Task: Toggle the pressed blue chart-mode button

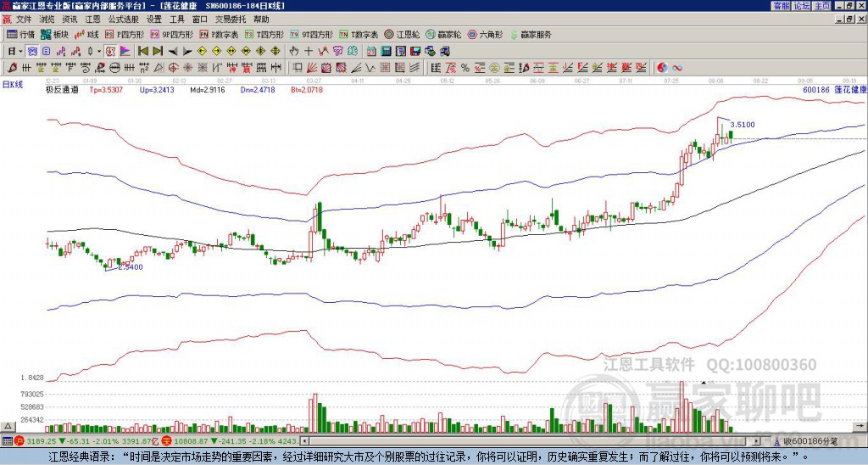Action: (33, 52)
